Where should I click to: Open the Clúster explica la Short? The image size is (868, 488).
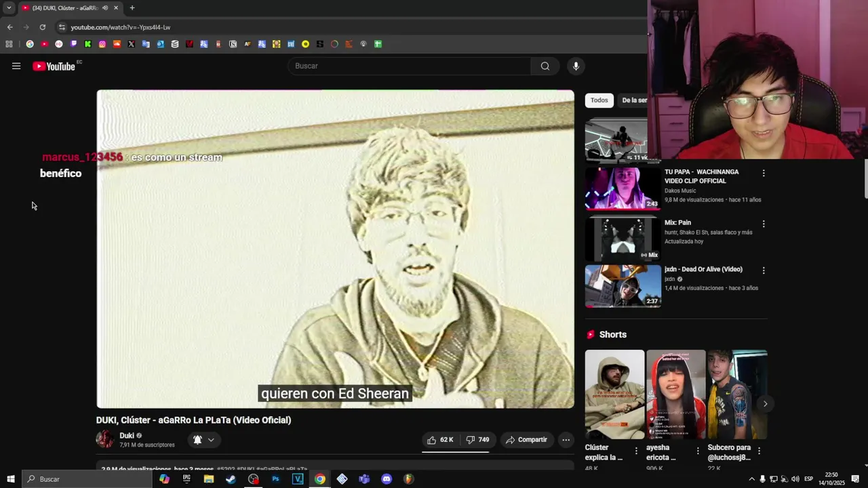614,394
